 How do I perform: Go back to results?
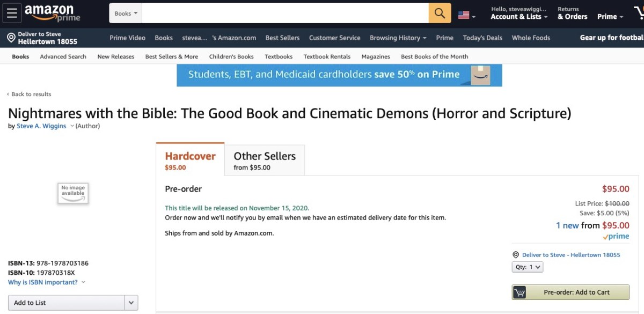(30, 94)
